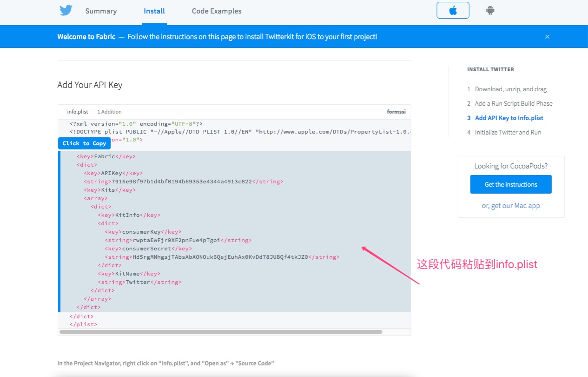
Task: Go to step 2 Add a Run Script Build Phase
Action: 513,103
